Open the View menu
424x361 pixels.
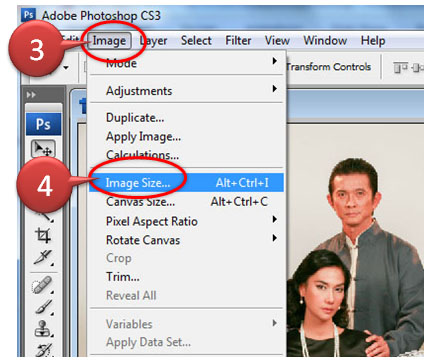click(277, 41)
